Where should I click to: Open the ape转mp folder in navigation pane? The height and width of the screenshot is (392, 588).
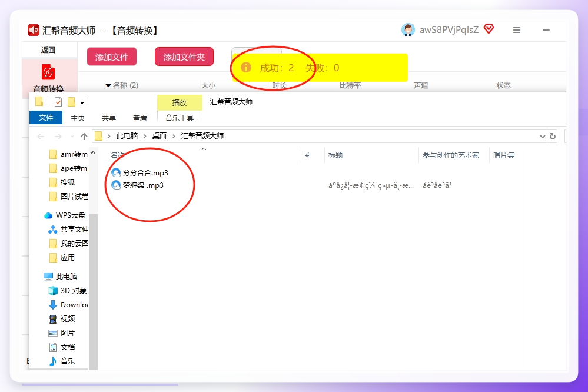69,168
